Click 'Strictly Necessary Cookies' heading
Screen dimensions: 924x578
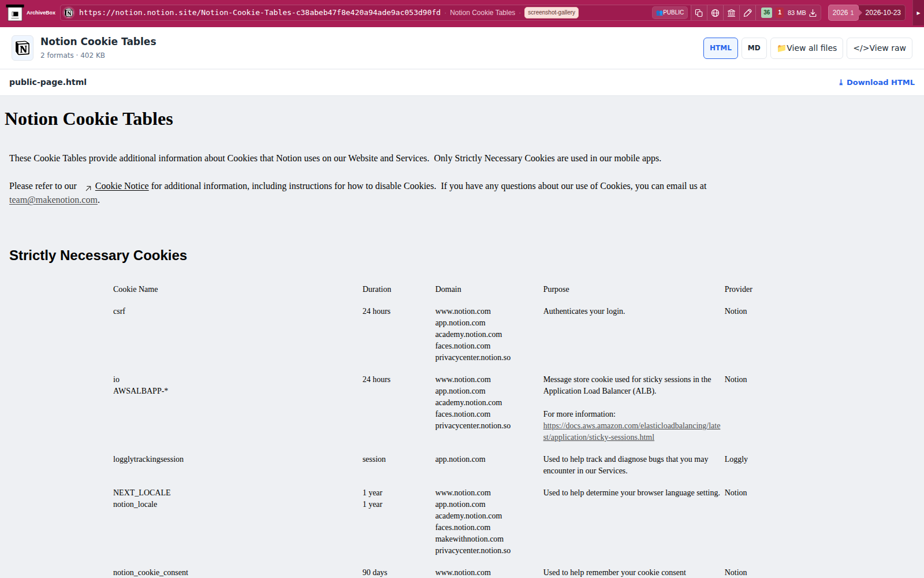pos(98,255)
